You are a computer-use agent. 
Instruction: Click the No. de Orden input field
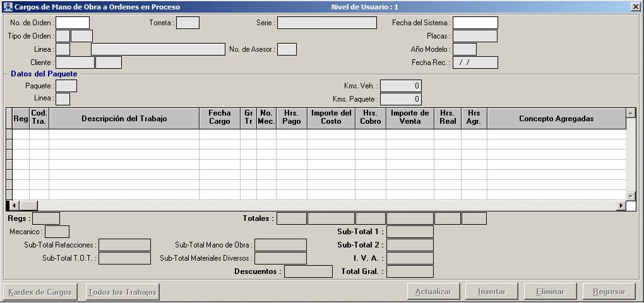click(72, 23)
